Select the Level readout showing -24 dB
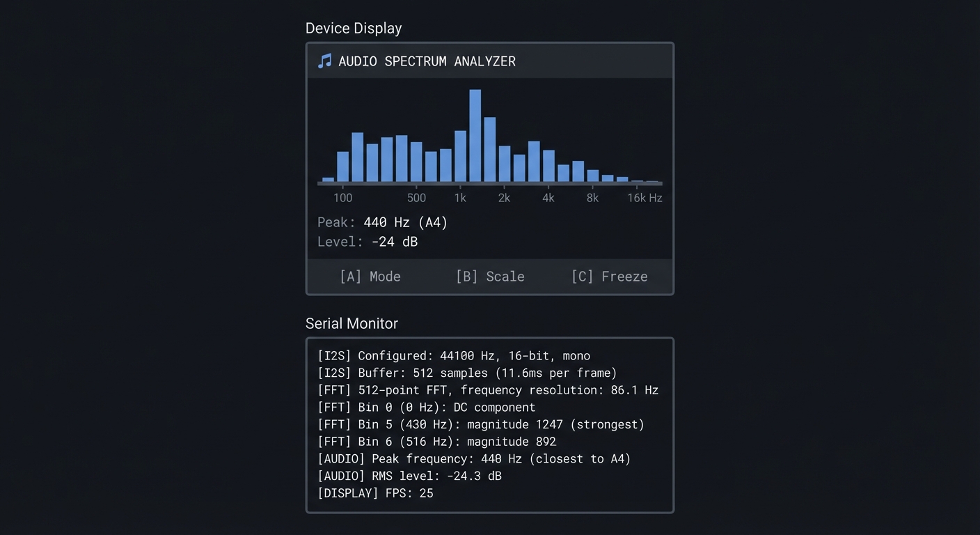The width and height of the screenshot is (980, 535). coord(367,241)
